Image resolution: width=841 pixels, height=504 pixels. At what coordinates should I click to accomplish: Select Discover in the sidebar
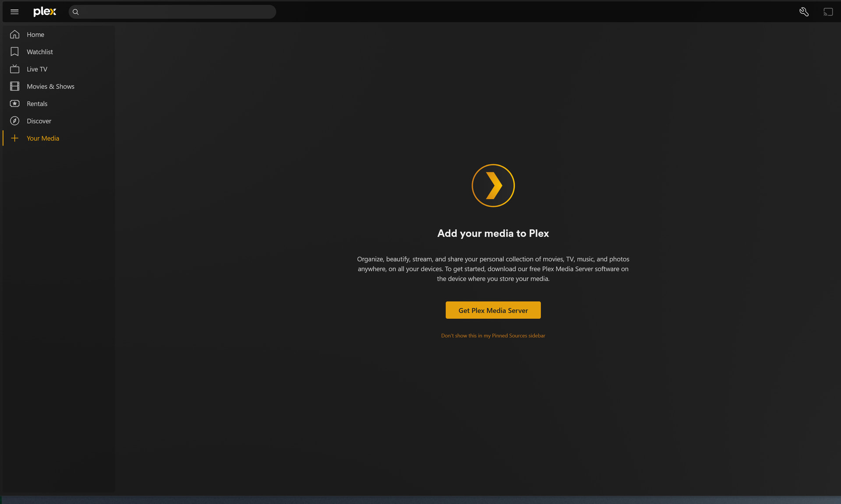[x=39, y=121]
